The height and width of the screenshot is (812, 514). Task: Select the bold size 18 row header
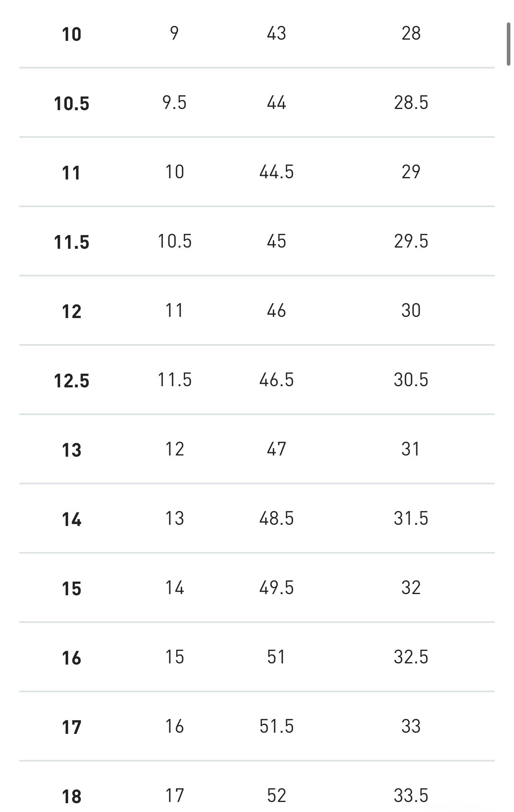pos(72,796)
